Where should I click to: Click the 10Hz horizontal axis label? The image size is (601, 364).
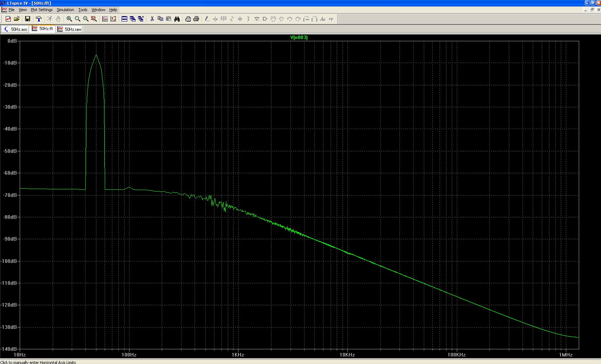(20, 355)
